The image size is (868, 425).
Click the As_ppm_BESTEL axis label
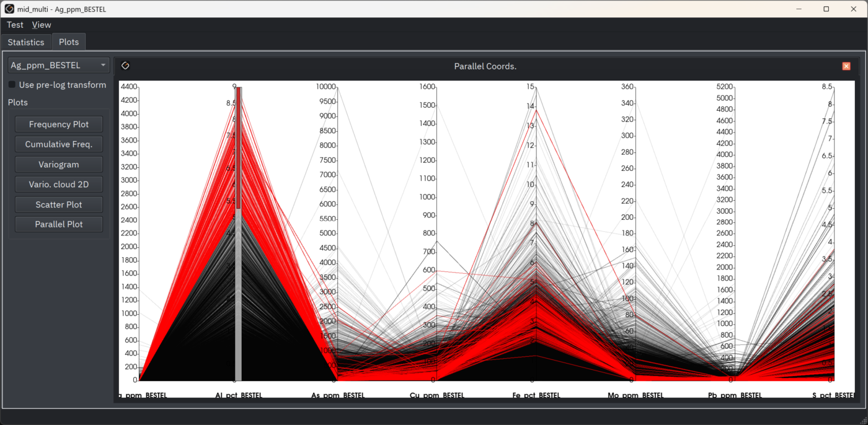point(338,395)
